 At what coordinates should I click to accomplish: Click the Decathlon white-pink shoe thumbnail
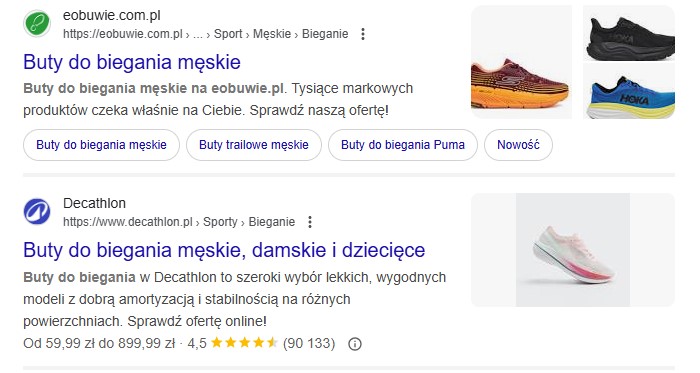click(x=573, y=250)
